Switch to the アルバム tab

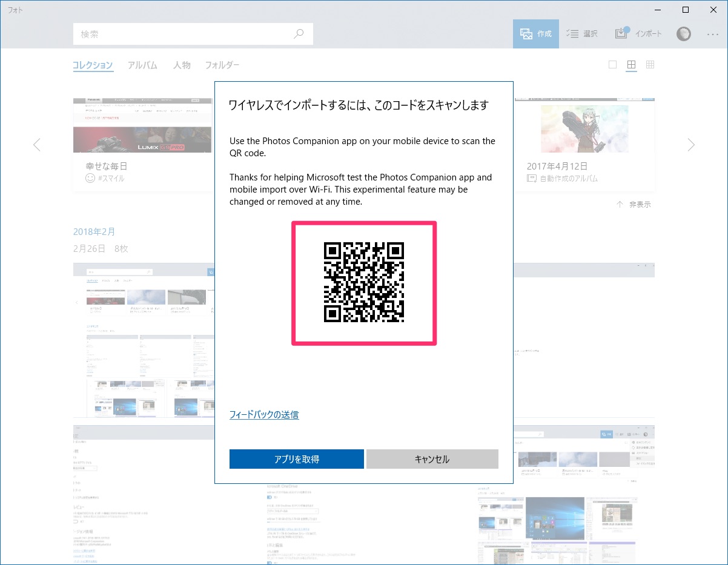(142, 65)
